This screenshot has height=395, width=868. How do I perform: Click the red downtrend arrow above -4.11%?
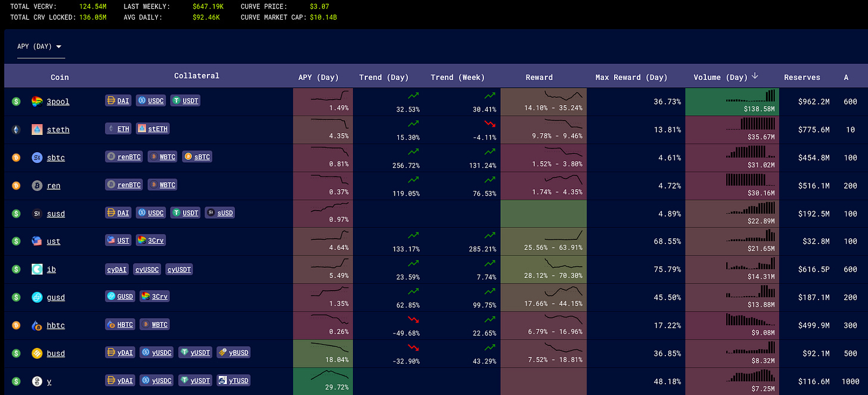490,124
